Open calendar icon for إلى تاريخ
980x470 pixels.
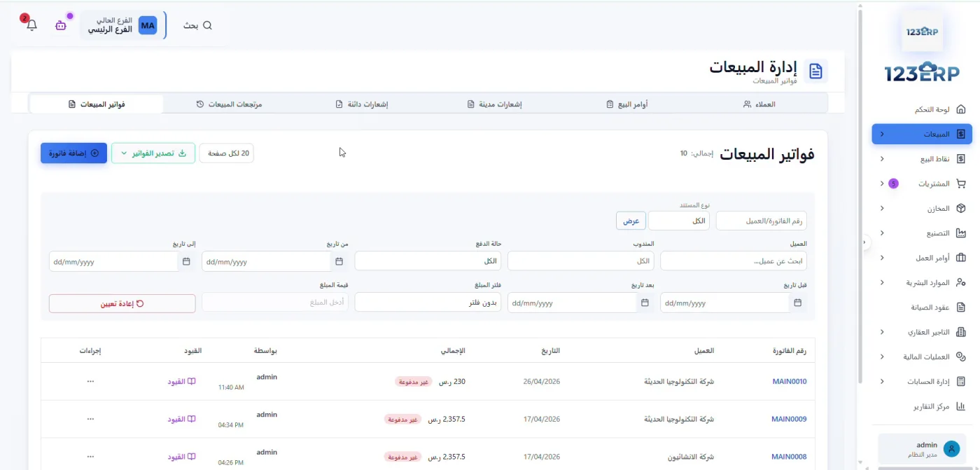186,261
